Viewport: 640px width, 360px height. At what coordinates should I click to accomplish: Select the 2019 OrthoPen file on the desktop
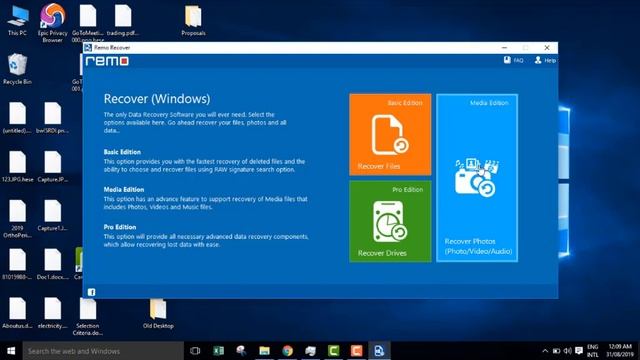[17, 218]
